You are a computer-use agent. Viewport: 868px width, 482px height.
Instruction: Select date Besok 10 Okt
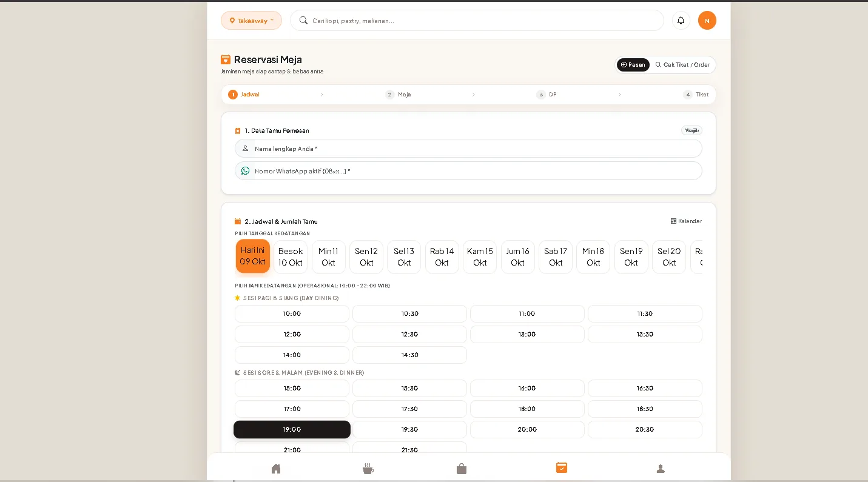291,257
